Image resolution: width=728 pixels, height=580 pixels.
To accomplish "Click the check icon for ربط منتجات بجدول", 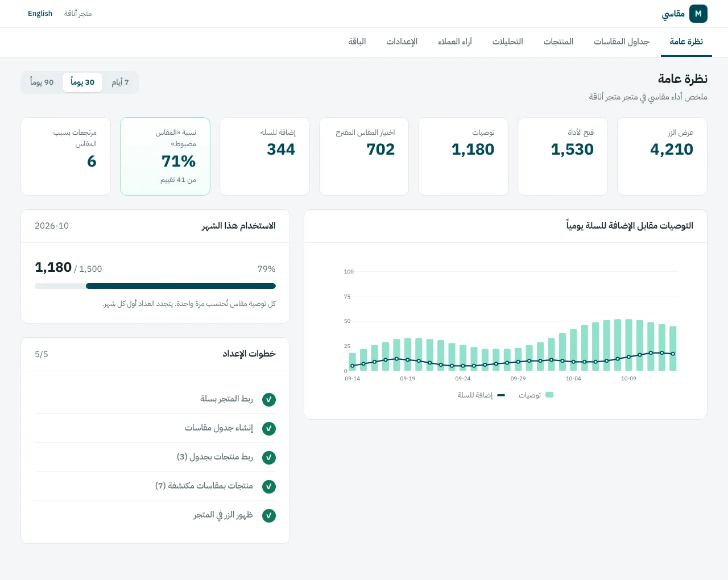I will [x=269, y=458].
